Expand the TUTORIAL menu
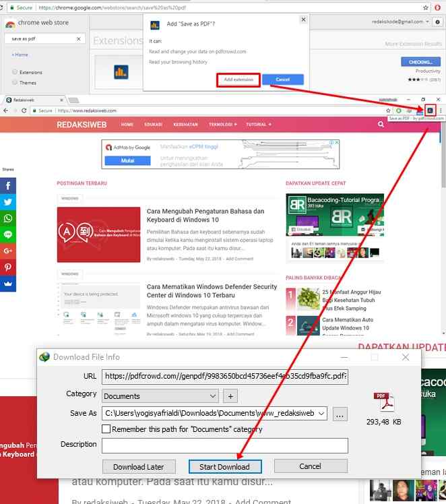The height and width of the screenshot is (504, 446). pos(258,125)
